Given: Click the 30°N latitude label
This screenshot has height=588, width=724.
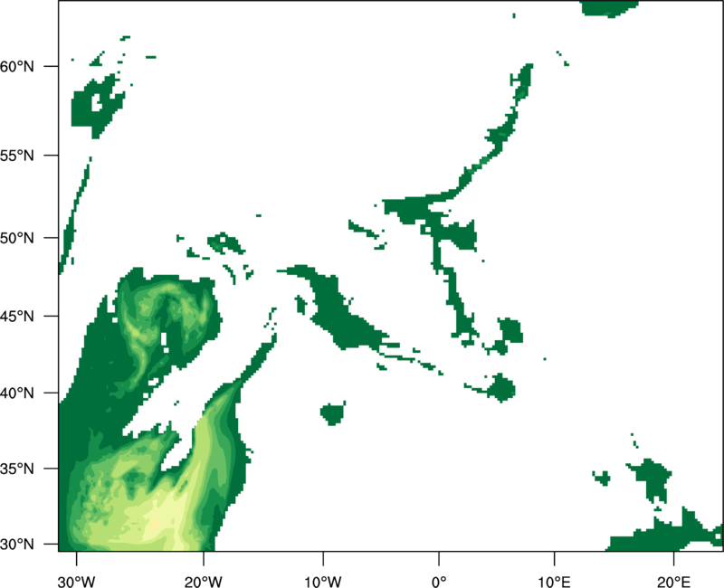Looking at the screenshot, I should [x=17, y=545].
